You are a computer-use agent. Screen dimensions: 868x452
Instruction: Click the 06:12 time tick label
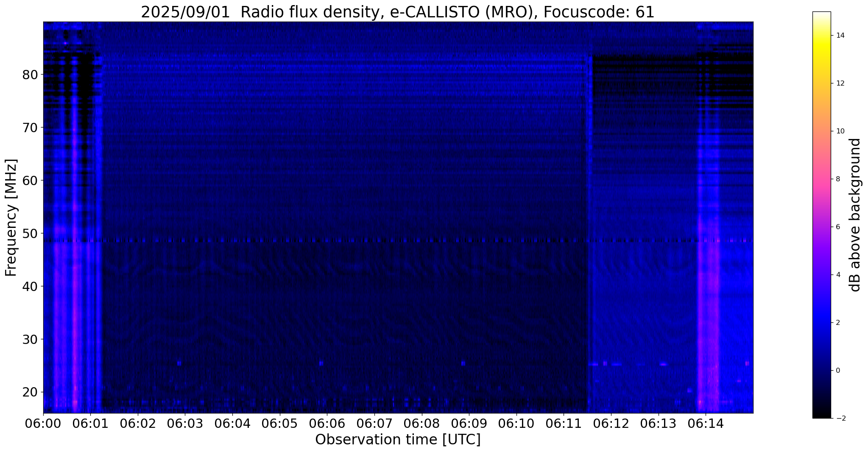611,424
